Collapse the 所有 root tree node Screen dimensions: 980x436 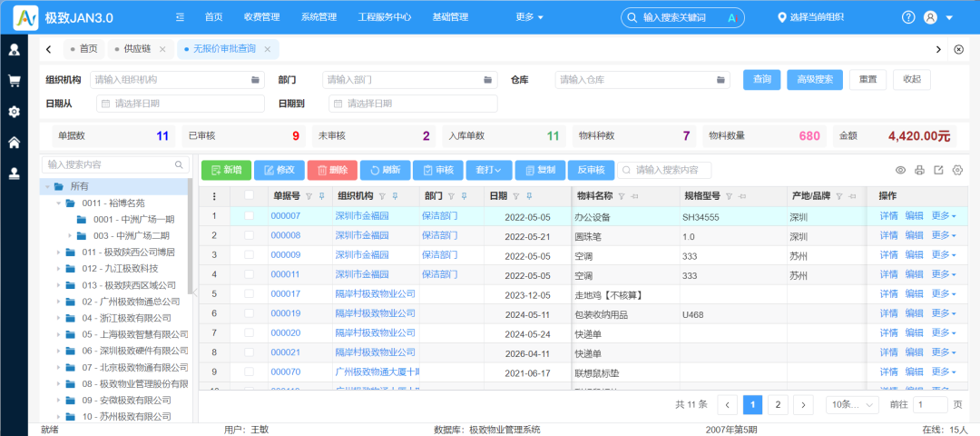45,186
